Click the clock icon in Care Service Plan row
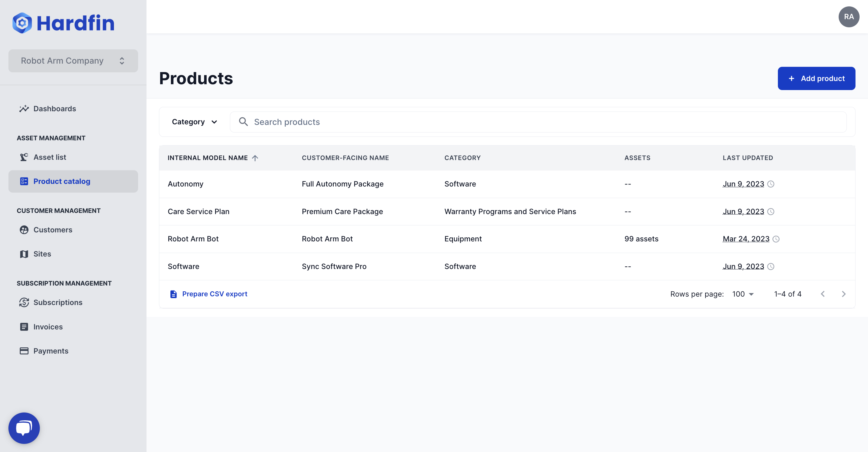The height and width of the screenshot is (452, 868). click(x=771, y=211)
